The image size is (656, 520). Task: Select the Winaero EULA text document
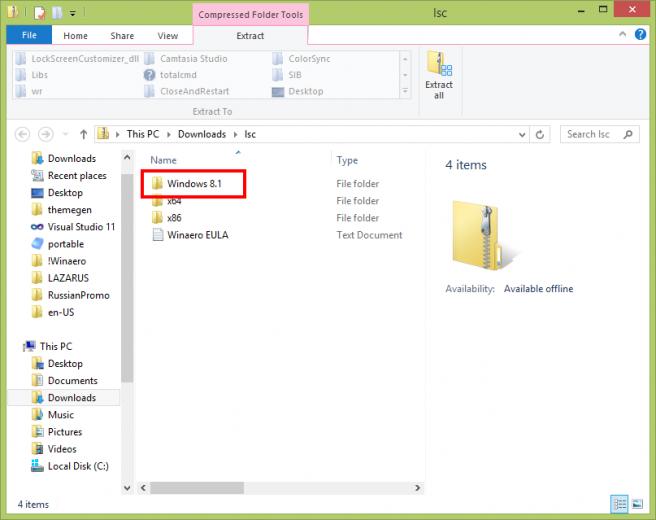coord(191,235)
